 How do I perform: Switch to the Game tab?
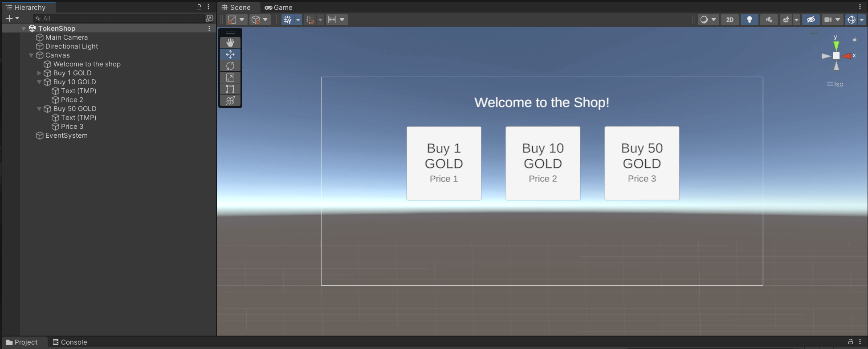[278, 7]
